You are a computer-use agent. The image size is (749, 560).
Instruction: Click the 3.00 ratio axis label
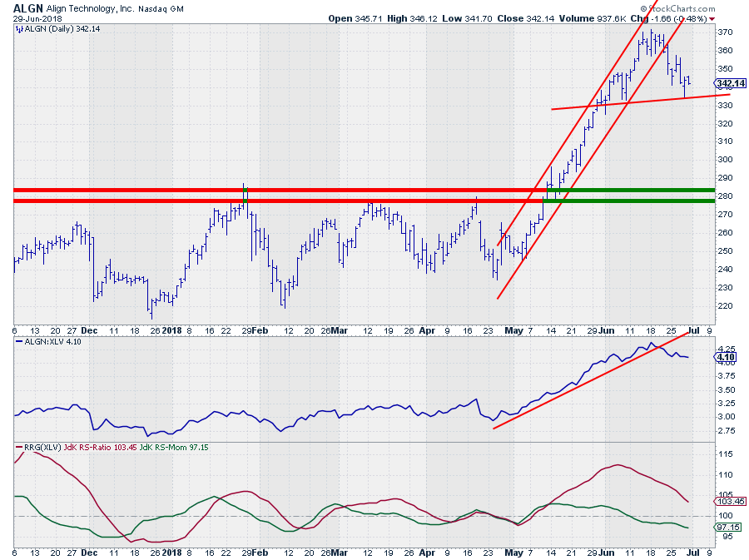(727, 417)
